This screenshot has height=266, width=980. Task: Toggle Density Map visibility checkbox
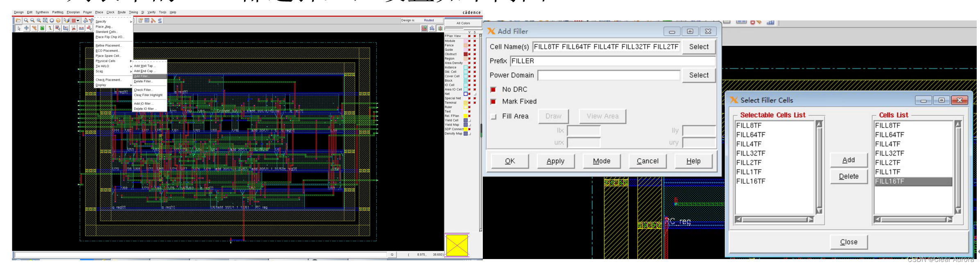469,134
